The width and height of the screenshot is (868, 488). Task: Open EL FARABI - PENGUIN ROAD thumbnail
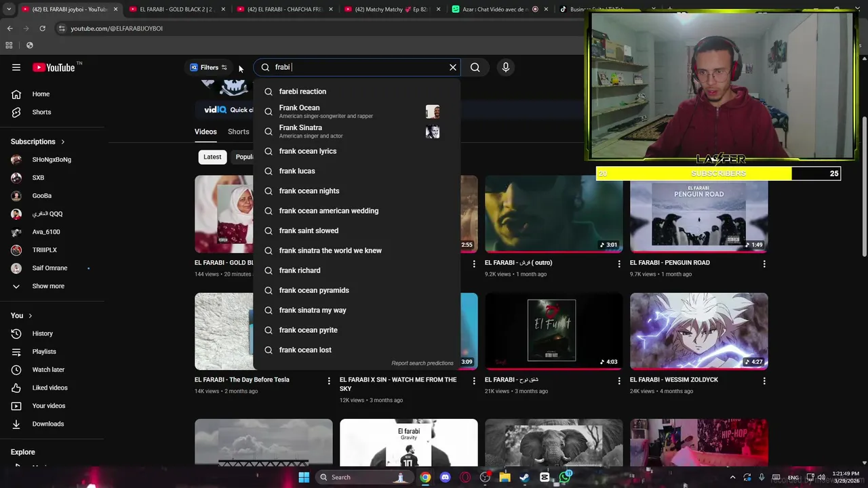(698, 214)
